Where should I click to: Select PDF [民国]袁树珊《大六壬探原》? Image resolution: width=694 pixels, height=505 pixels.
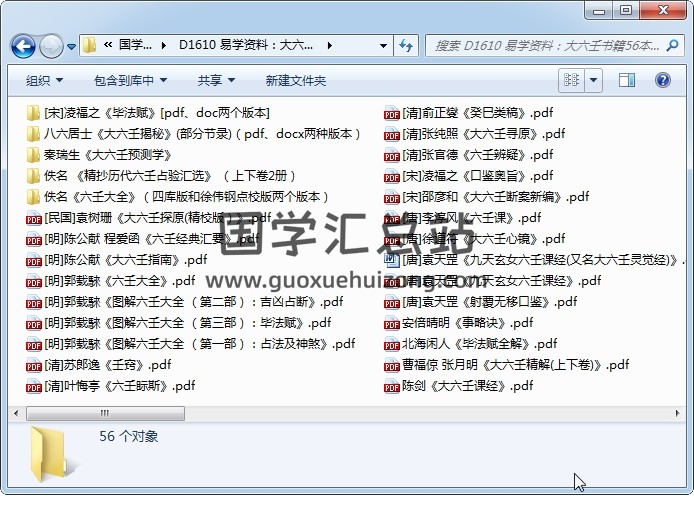(149, 218)
